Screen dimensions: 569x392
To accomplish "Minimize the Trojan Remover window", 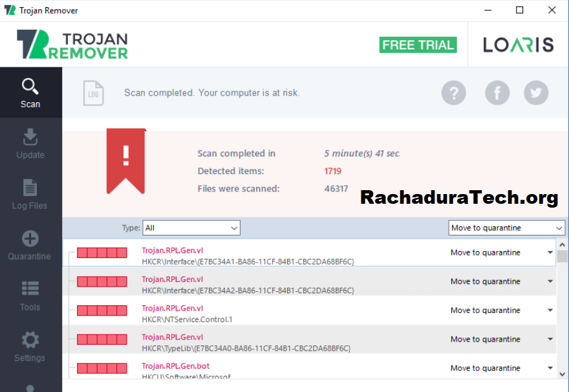I will pos(488,10).
